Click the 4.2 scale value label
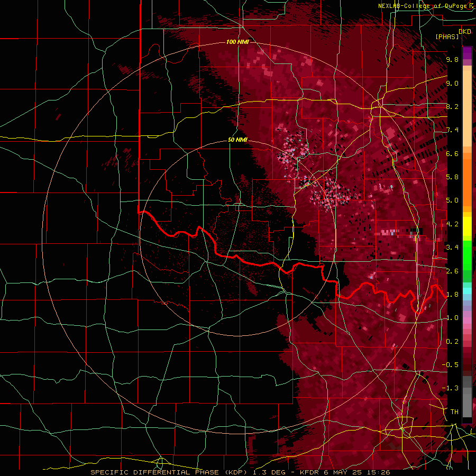 click(452, 224)
